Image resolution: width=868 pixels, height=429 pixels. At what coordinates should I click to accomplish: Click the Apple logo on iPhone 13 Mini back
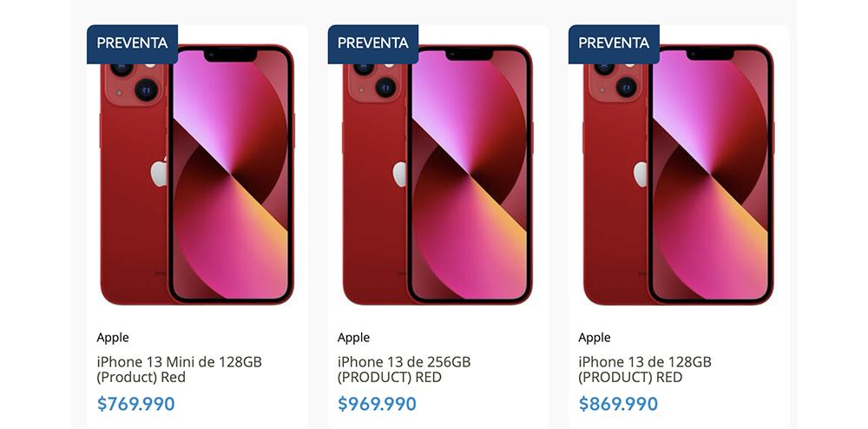point(160,172)
